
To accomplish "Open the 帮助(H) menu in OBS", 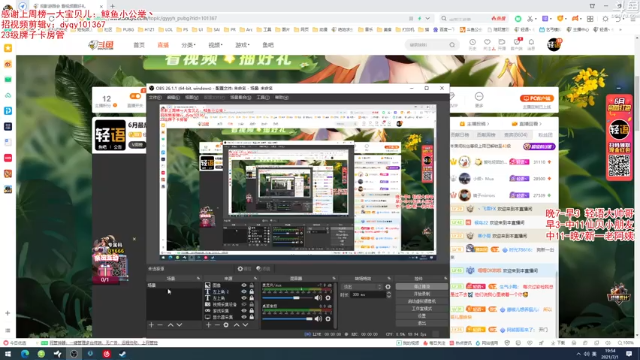I will coord(281,98).
